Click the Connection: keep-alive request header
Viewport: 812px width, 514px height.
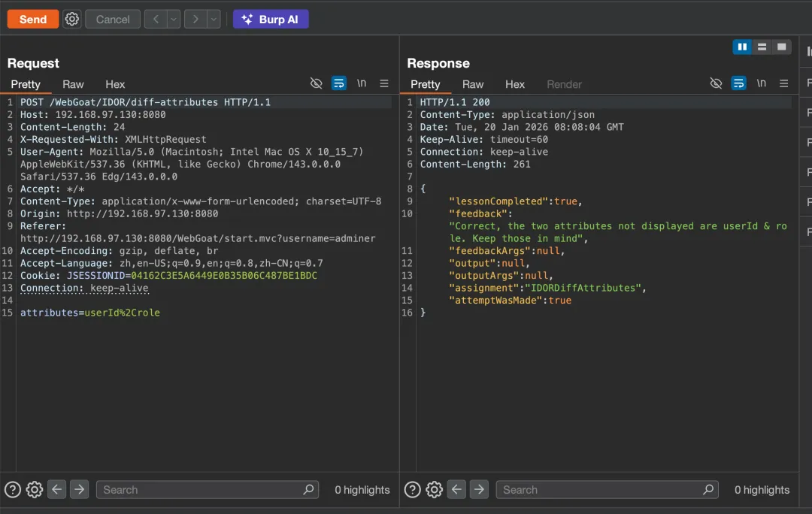tap(84, 288)
